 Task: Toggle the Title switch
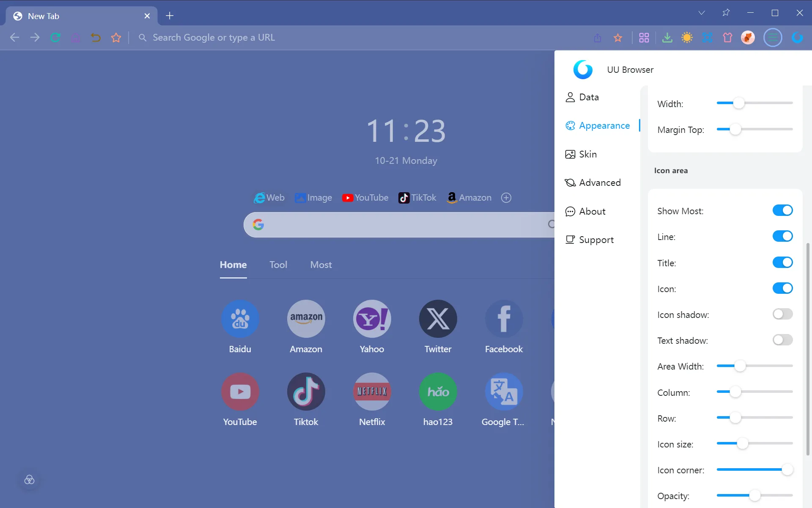tap(782, 262)
